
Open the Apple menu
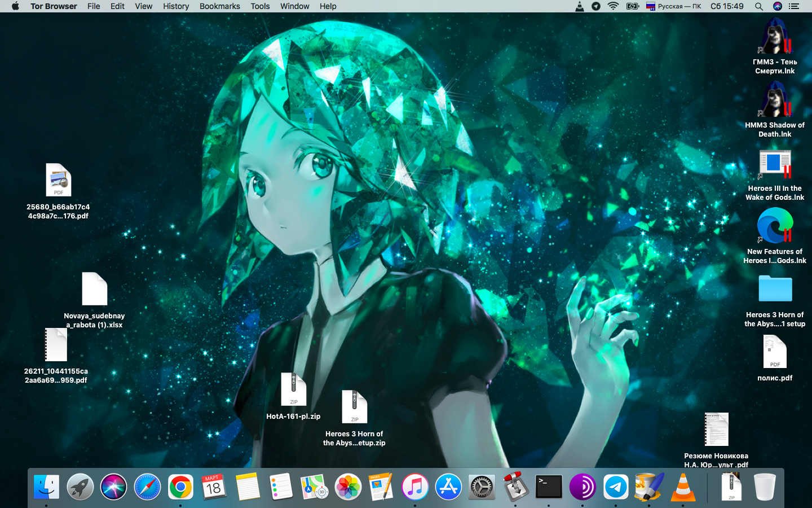tap(15, 6)
